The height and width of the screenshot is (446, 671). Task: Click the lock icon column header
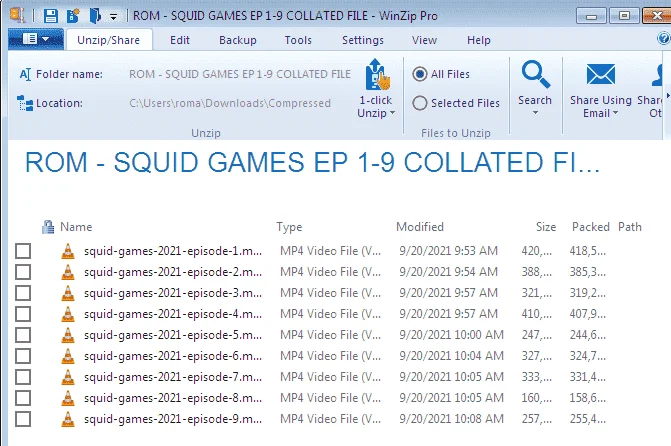(48, 227)
